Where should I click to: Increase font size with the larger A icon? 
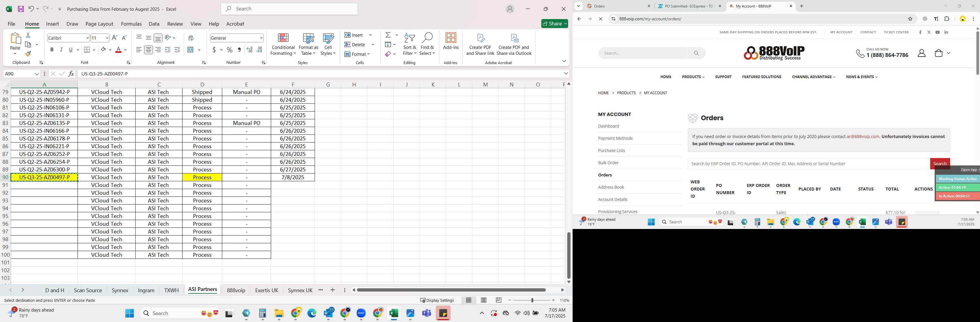coord(115,38)
